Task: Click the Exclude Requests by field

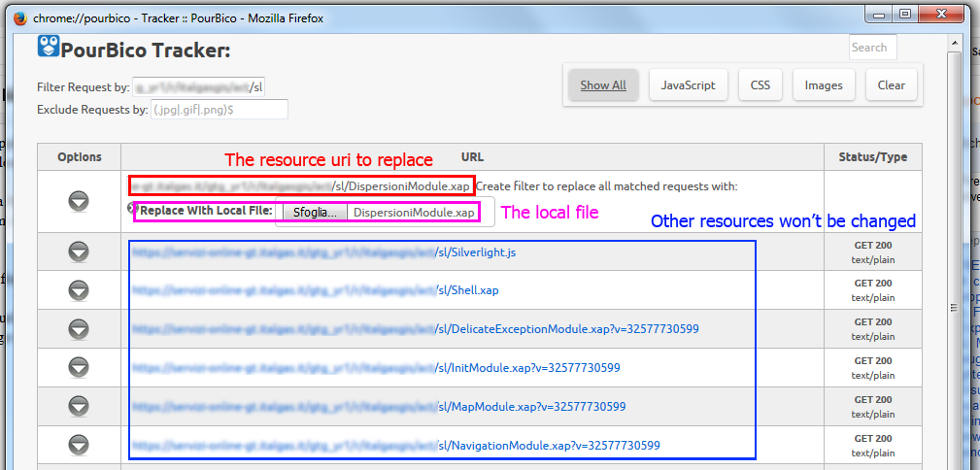Action: point(220,110)
